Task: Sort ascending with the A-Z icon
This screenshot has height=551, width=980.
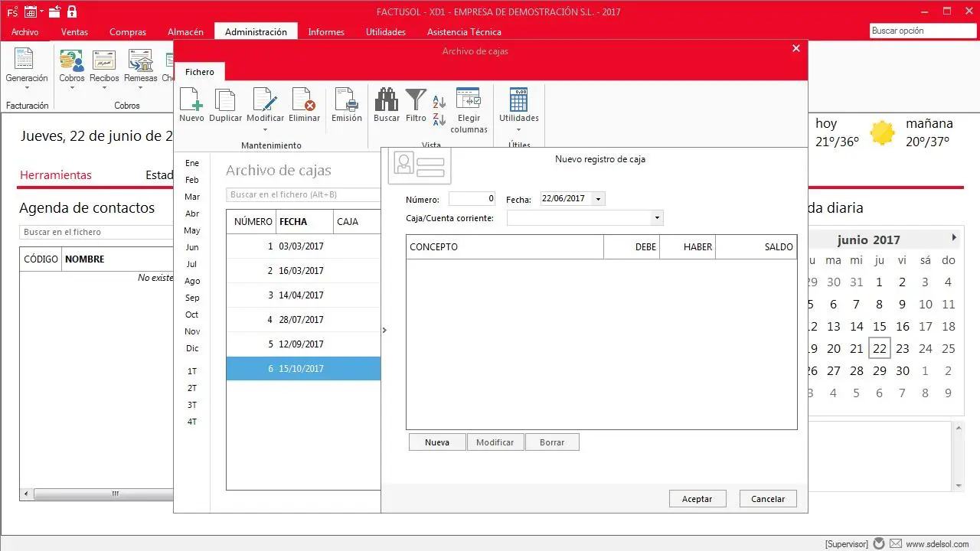Action: (x=439, y=102)
